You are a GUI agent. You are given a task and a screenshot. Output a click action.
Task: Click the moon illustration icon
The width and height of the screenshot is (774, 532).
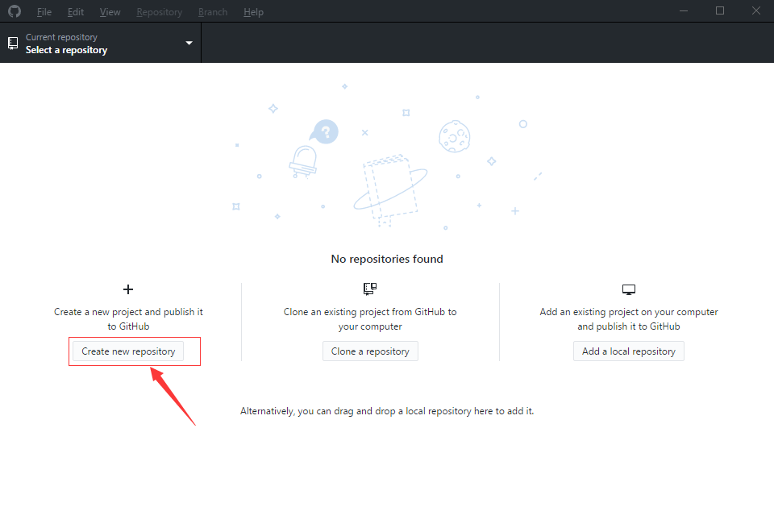pyautogui.click(x=454, y=137)
